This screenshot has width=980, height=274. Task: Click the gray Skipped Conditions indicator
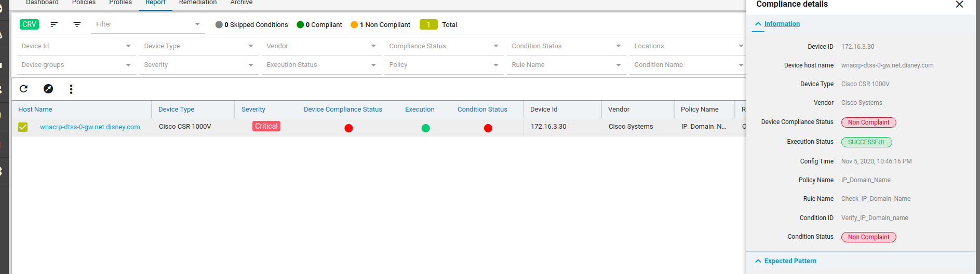click(219, 24)
